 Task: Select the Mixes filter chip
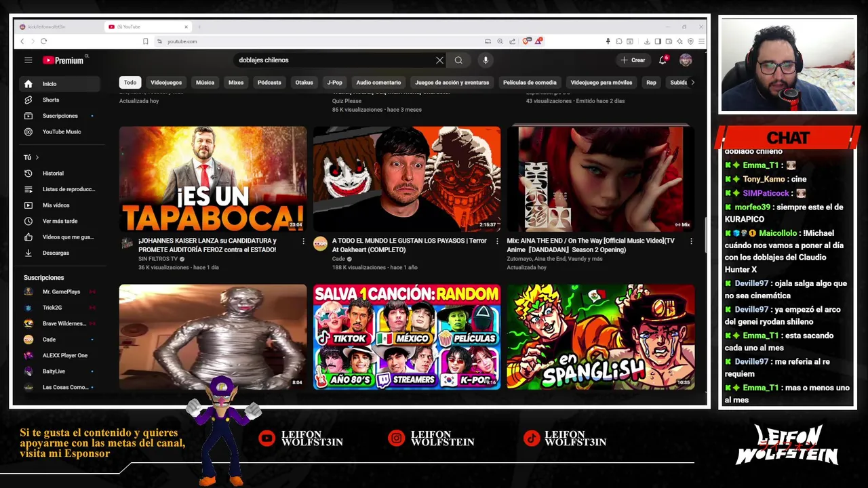coord(236,83)
